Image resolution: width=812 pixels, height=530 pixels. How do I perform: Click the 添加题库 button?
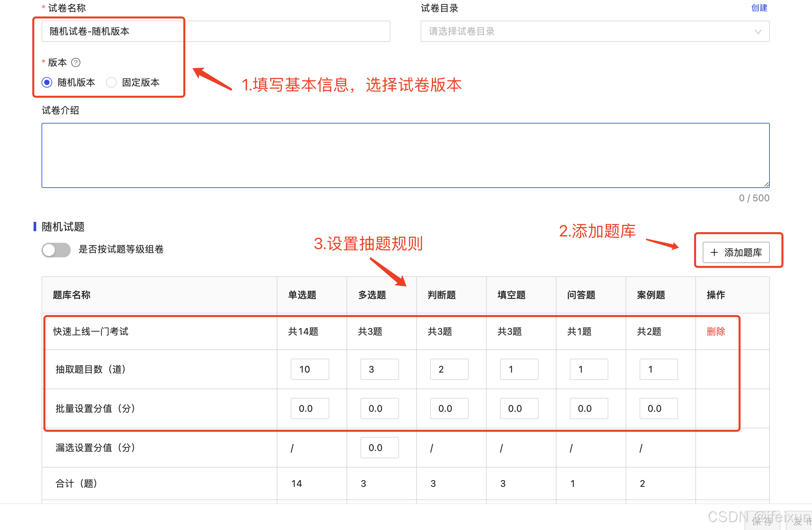pos(736,252)
